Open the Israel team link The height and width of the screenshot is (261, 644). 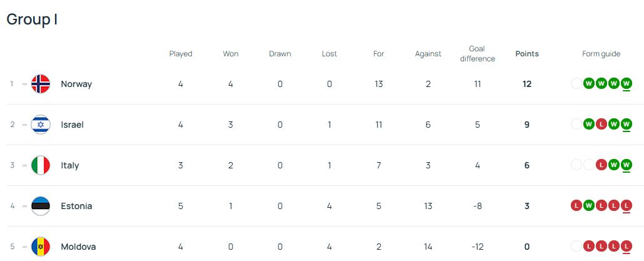click(73, 125)
